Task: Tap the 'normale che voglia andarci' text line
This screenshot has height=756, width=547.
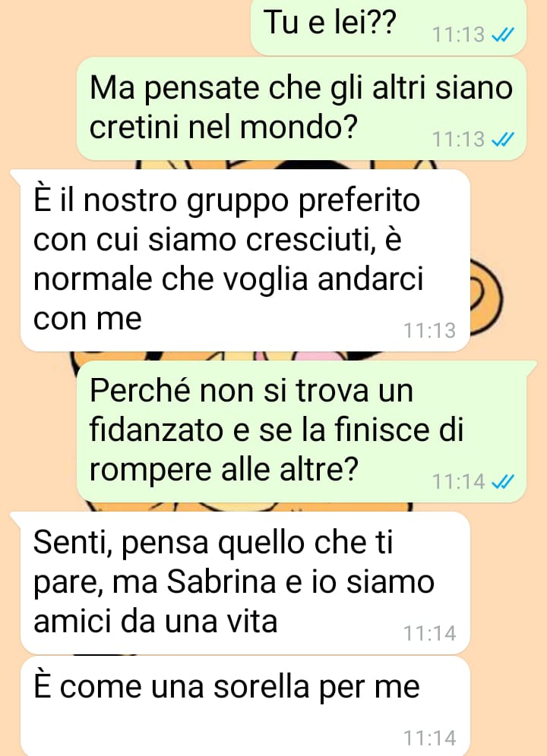Action: tap(229, 279)
